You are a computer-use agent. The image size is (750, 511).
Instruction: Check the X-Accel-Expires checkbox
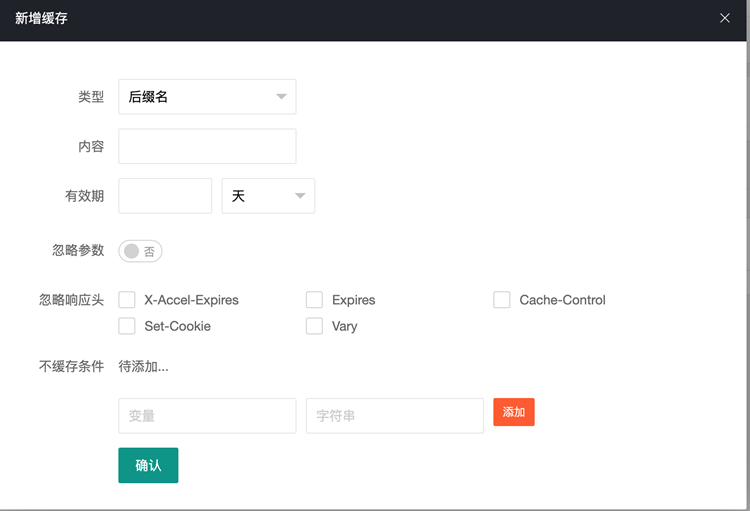(x=127, y=300)
